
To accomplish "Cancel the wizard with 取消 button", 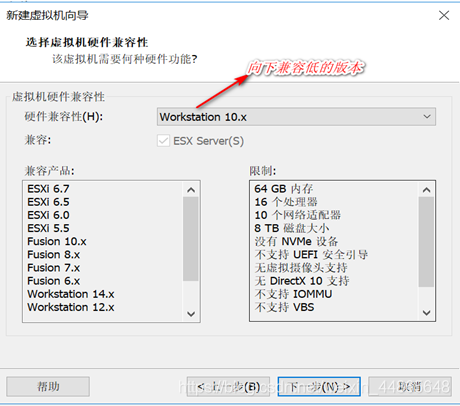I will [x=410, y=387].
